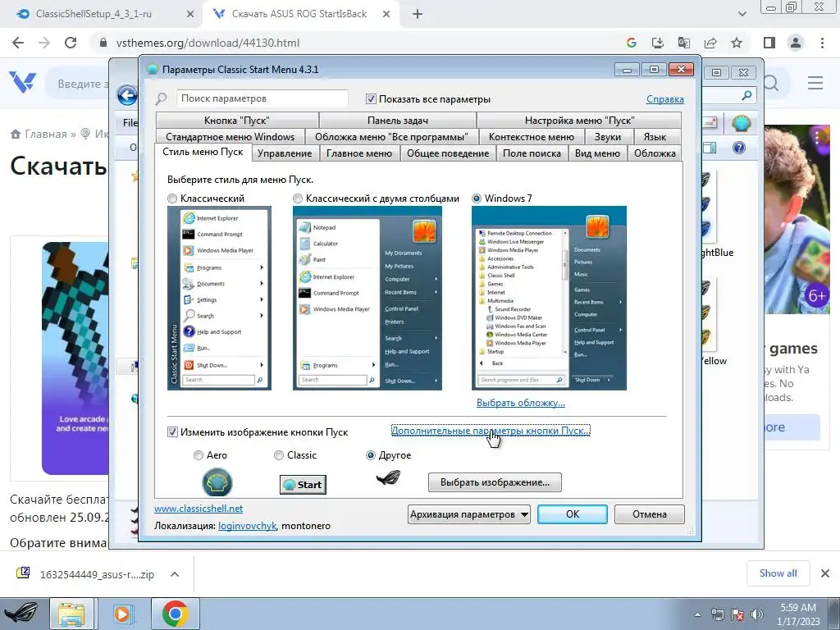
Task: Open the Выбрать обложку... link
Action: pyautogui.click(x=521, y=403)
